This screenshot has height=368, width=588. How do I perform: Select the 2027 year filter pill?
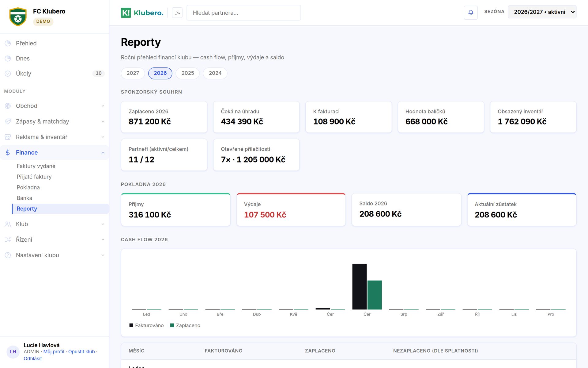click(133, 73)
